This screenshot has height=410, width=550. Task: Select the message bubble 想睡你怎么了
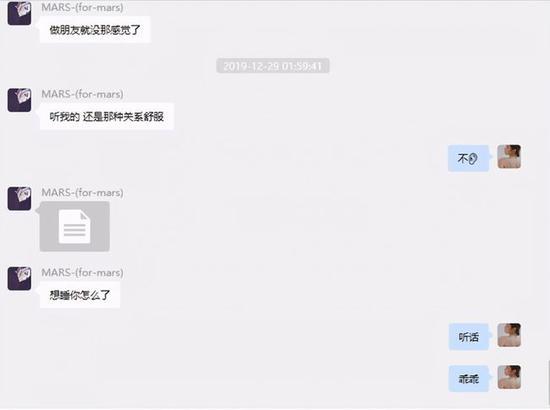pos(80,295)
